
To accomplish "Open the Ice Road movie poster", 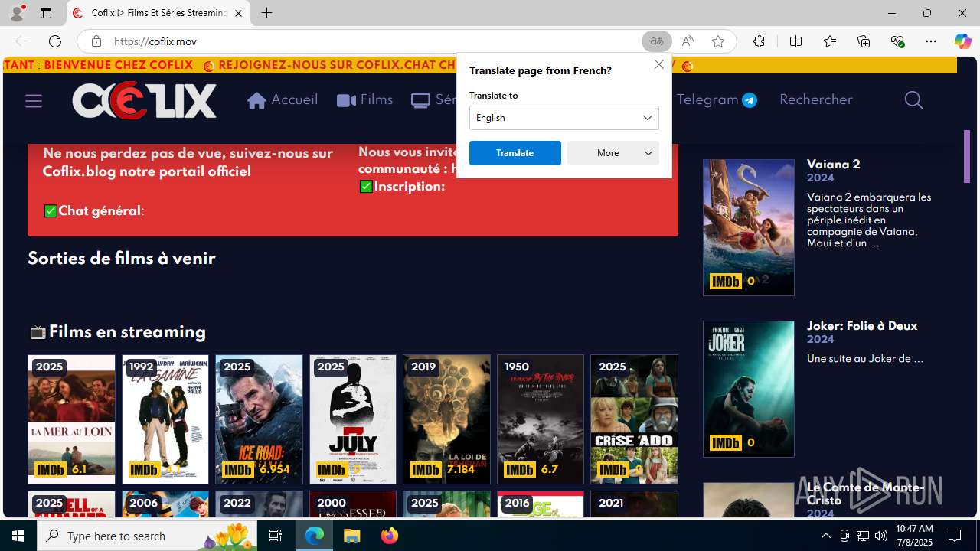I will click(259, 419).
